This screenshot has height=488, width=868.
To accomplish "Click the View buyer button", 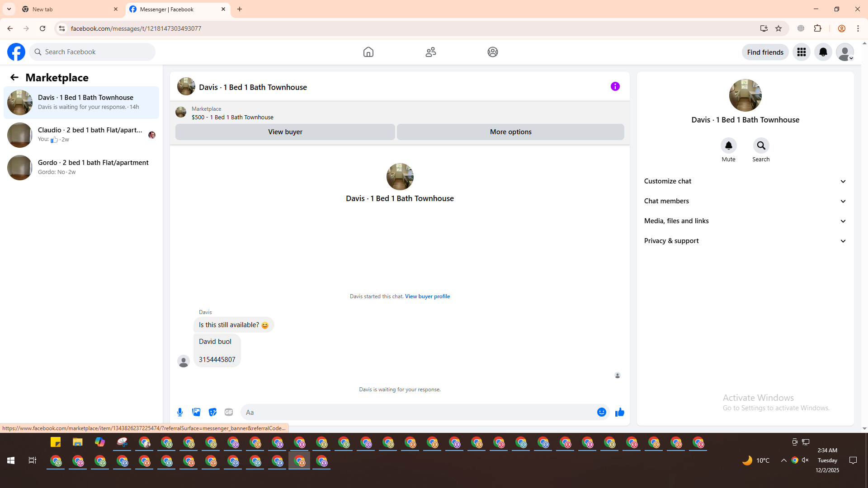I will [285, 132].
